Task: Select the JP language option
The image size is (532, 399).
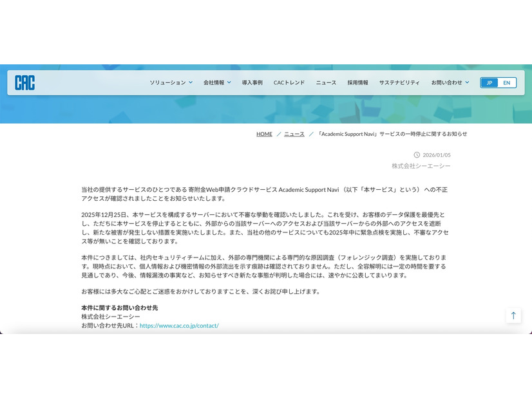Action: click(489, 82)
